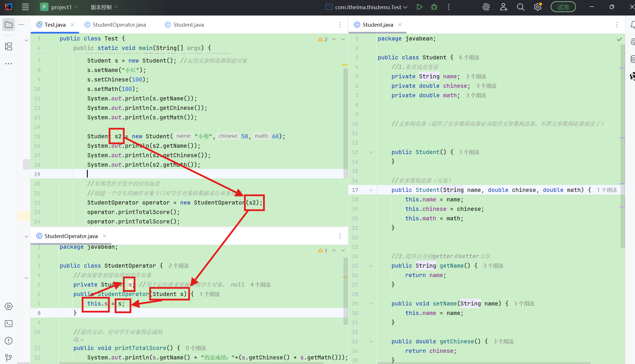The image size is (635, 364).
Task: Start debugging with the bug icon
Action: pyautogui.click(x=434, y=7)
